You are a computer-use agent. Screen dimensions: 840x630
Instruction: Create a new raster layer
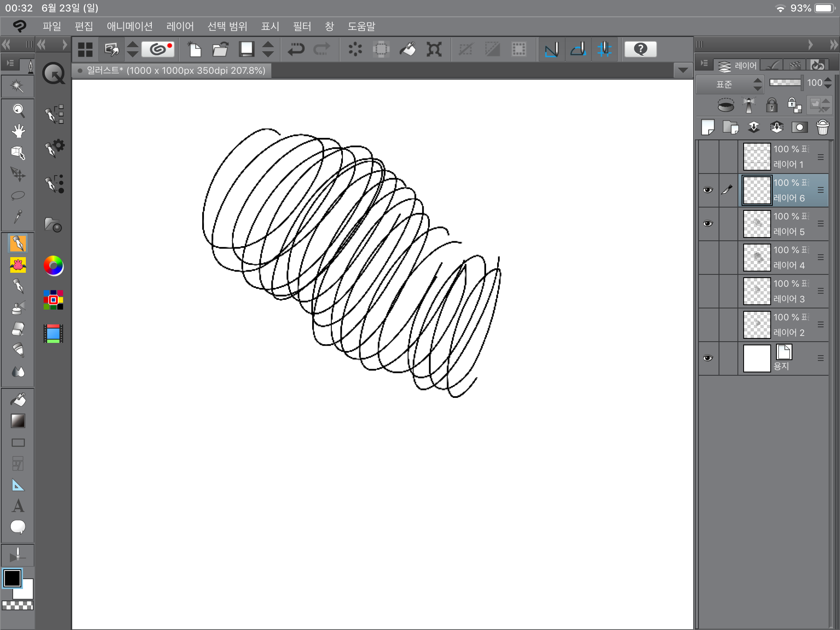point(708,128)
